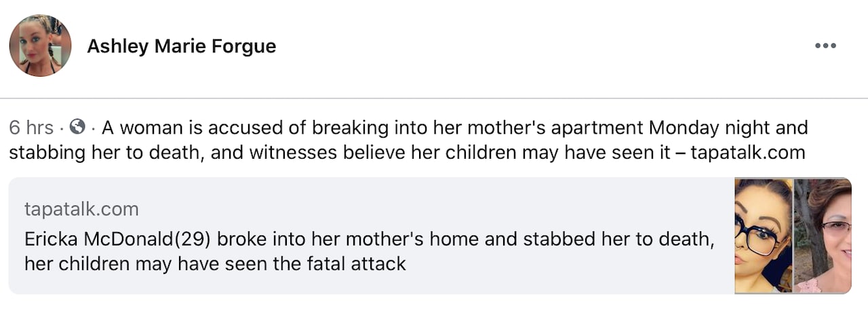Viewport: 868px width, 310px height.
Task: Click the author name Ashley Marie Forgue
Action: click(x=181, y=46)
